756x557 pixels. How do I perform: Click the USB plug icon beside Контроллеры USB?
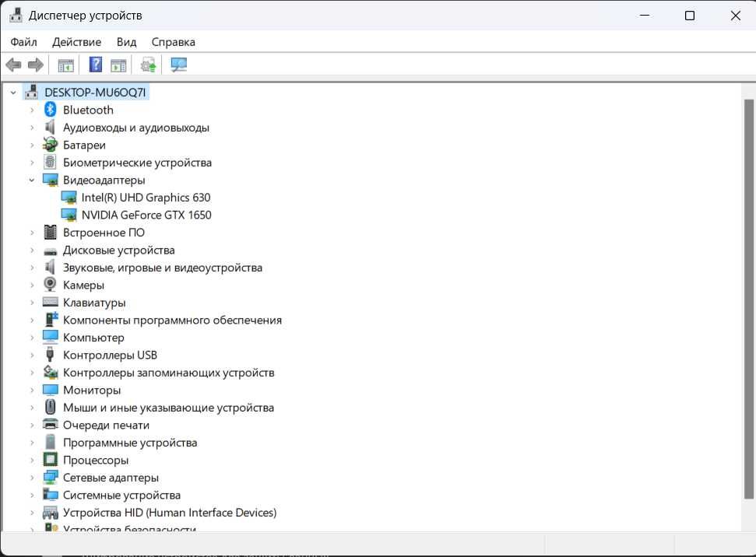[x=50, y=355]
